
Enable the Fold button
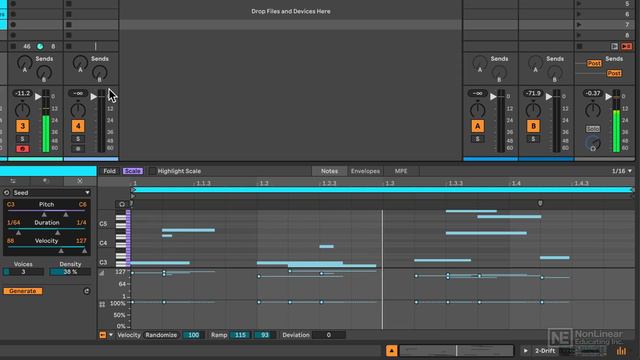[109, 171]
